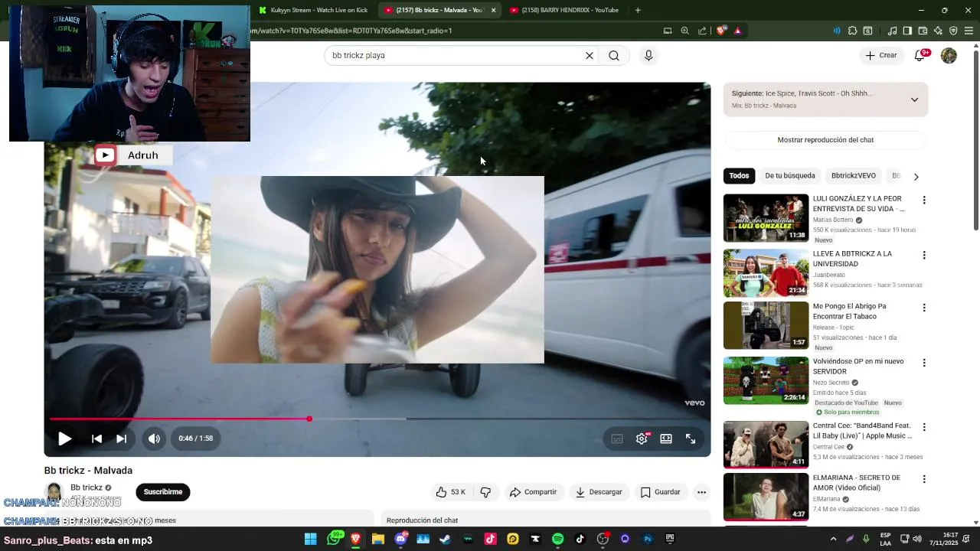Click the YouTube search magnifier button

coord(614,55)
